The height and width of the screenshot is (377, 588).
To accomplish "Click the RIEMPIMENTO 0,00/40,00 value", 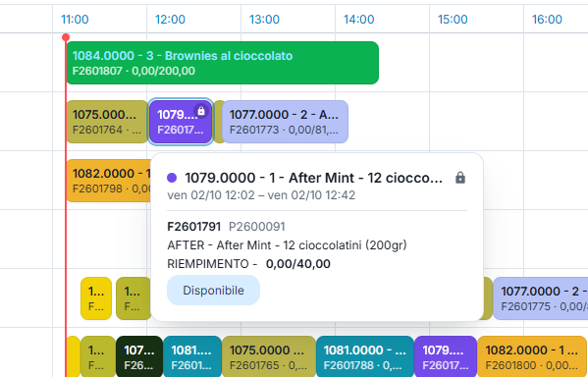I will click(297, 264).
